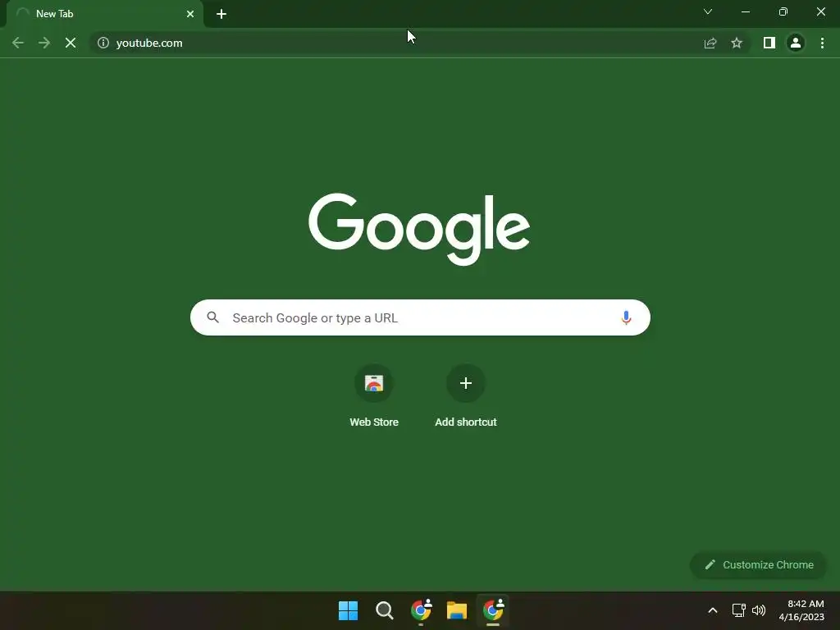Restore down the Chrome window

[x=783, y=11]
